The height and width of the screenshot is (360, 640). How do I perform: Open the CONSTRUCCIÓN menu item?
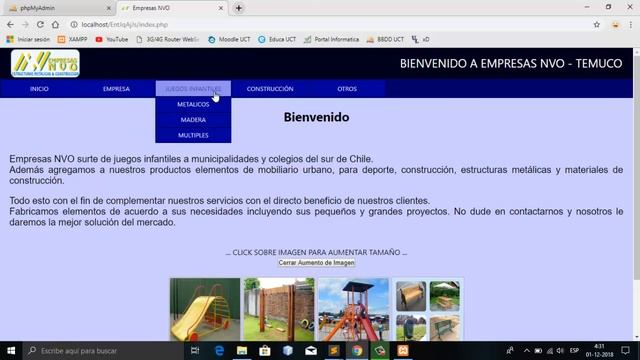270,89
